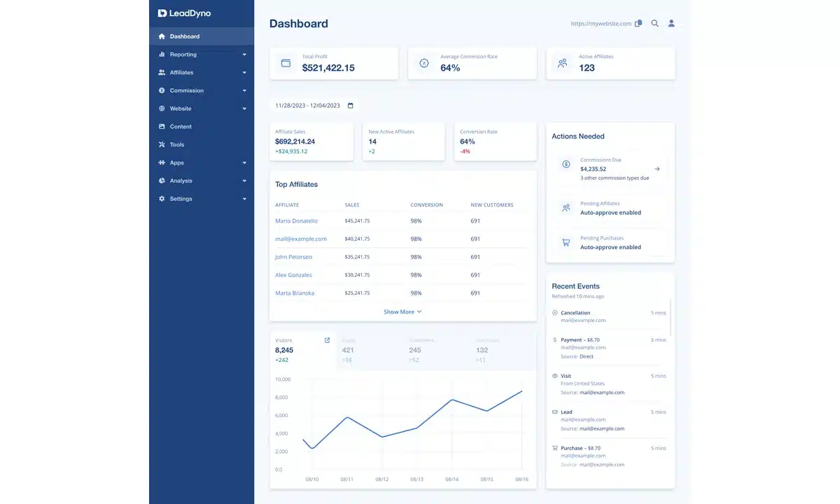Screen dimensions: 840x504
Task: Open the Content menu item
Action: 202,127
